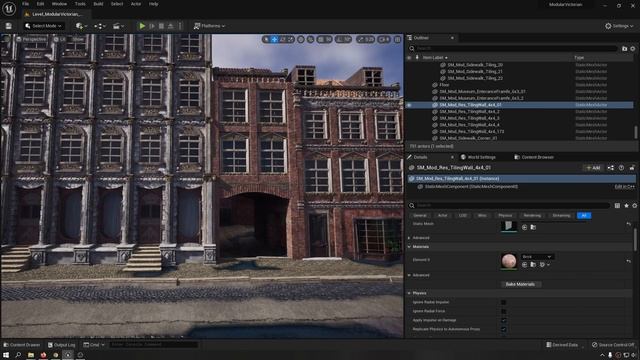640x360 pixels.
Task: Open the viewport Lit view mode menu
Action: pyautogui.click(x=60, y=39)
